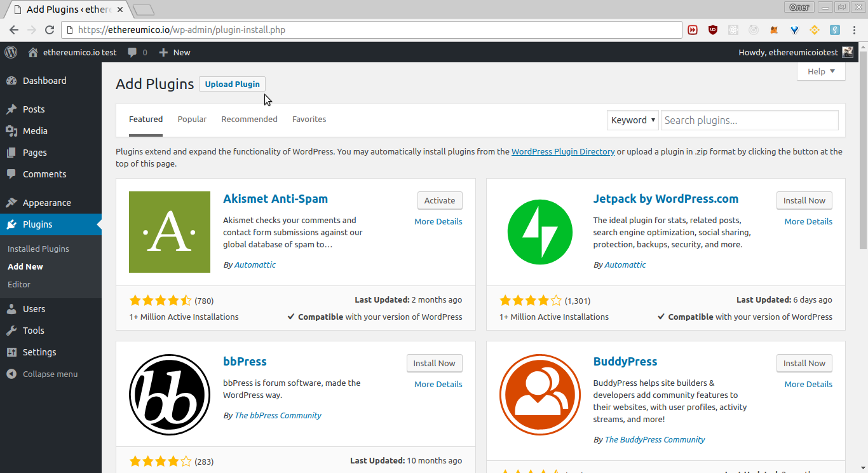Screen dimensions: 868x473
Task: Install the BuddyPress plugin now
Action: click(804, 363)
